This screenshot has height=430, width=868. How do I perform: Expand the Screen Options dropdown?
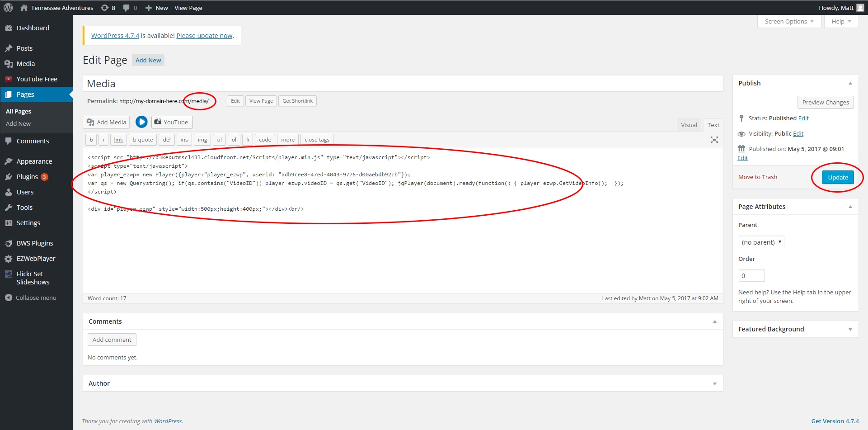(789, 21)
